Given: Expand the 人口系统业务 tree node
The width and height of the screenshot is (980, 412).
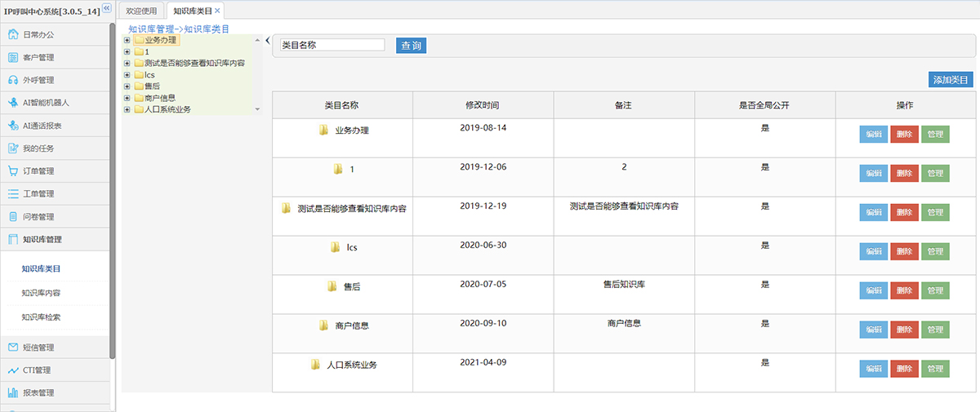Looking at the screenshot, I should (x=127, y=109).
